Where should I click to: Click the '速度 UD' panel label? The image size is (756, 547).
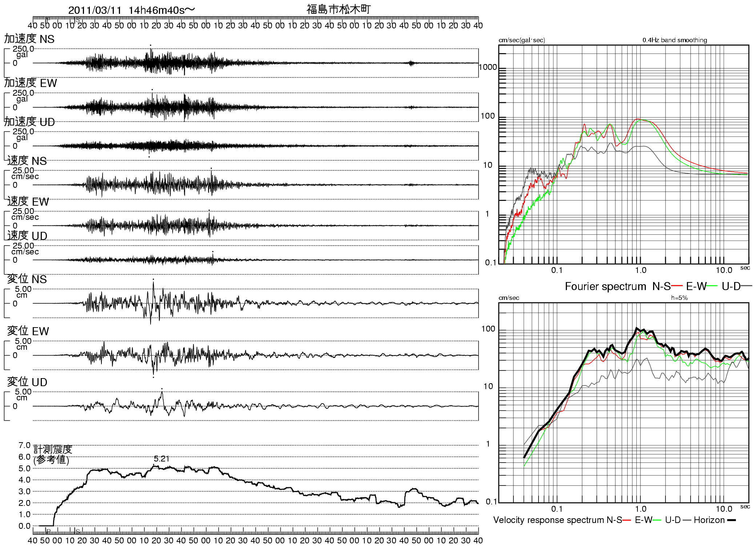coord(27,235)
